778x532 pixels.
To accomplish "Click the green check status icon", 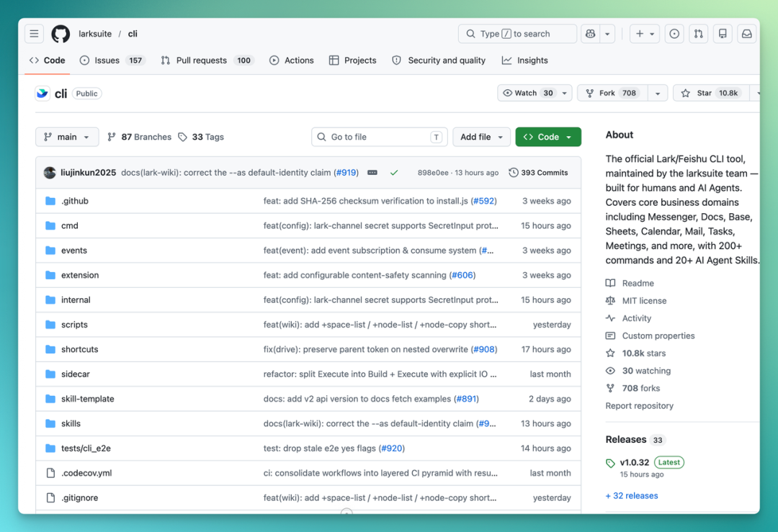I will (394, 173).
